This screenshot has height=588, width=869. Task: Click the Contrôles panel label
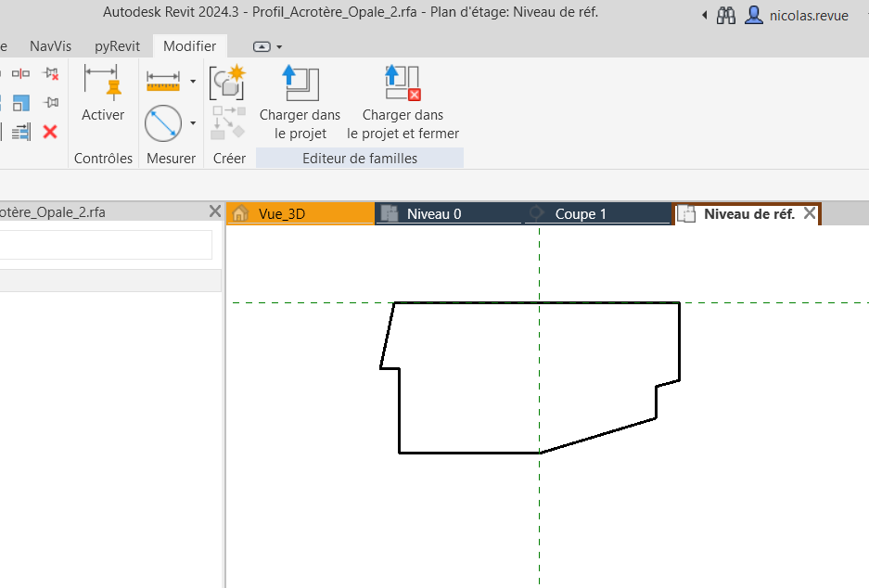[103, 159]
